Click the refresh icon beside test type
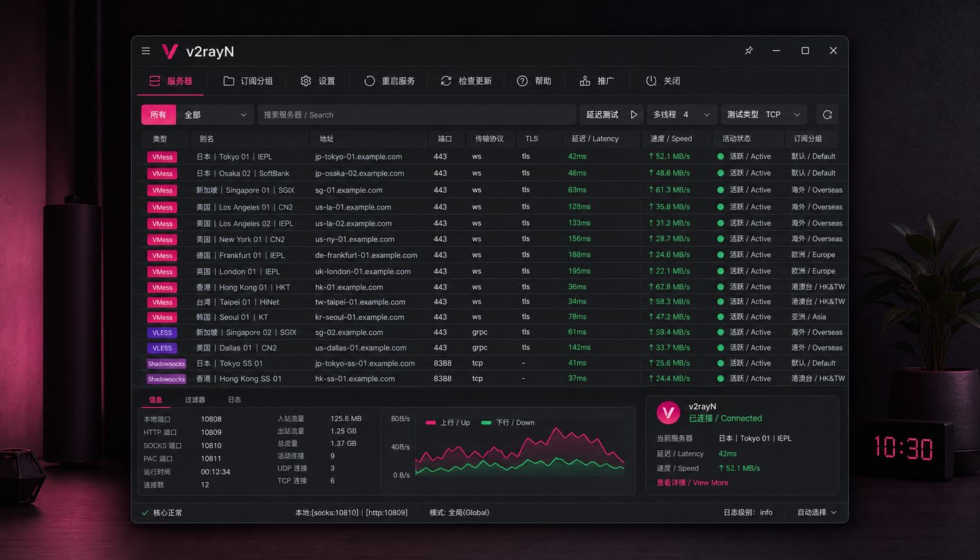980x560 pixels. (x=827, y=115)
